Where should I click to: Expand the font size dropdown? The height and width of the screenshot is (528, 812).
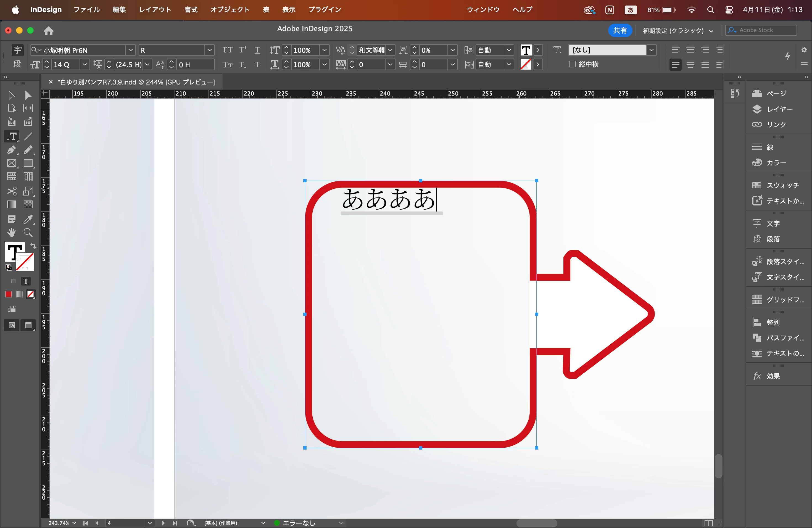tap(85, 64)
